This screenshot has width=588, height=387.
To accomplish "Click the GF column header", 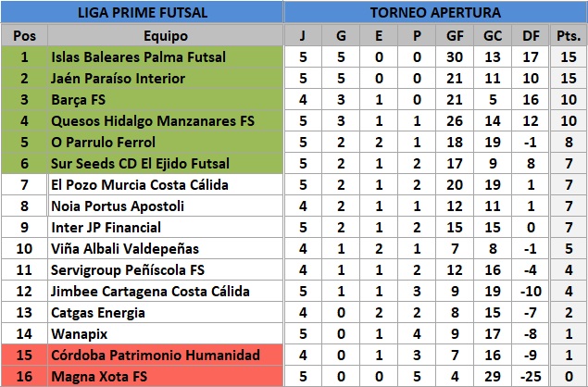I will tap(455, 35).
